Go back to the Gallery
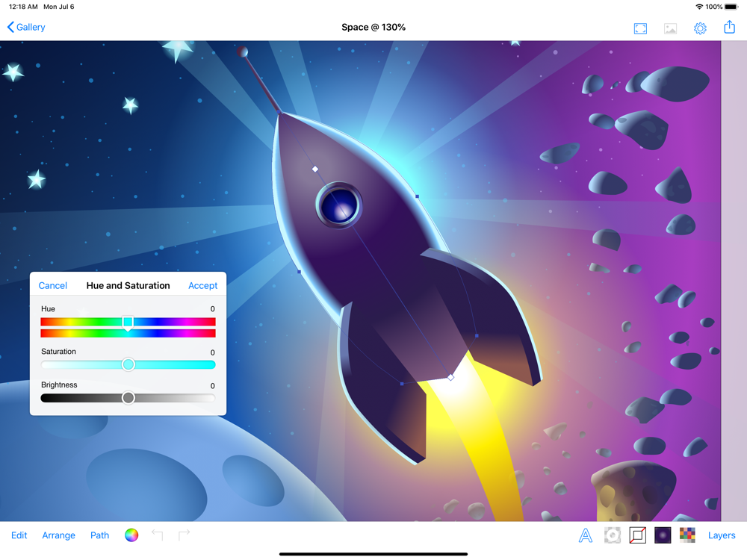This screenshot has width=747, height=560. click(26, 27)
